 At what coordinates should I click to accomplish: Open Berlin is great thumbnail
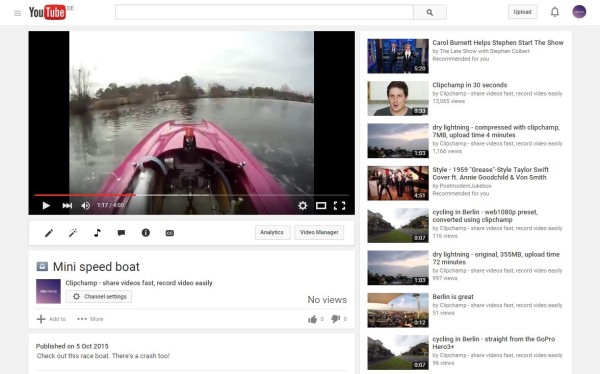(398, 310)
